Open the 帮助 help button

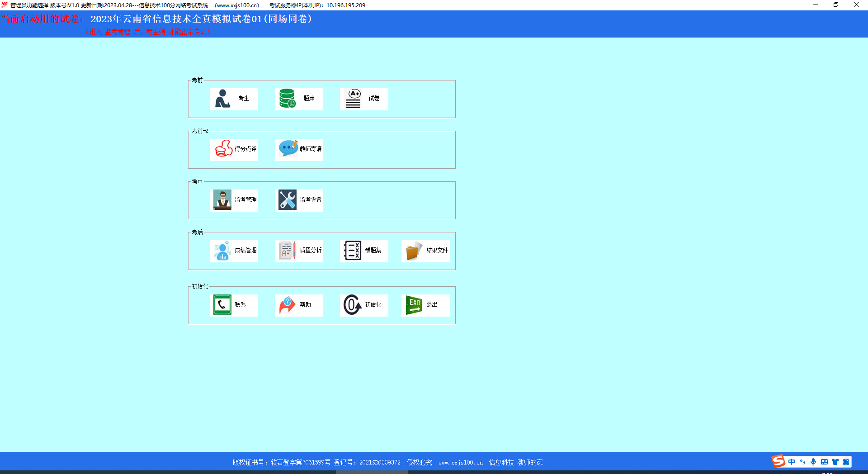(x=299, y=305)
